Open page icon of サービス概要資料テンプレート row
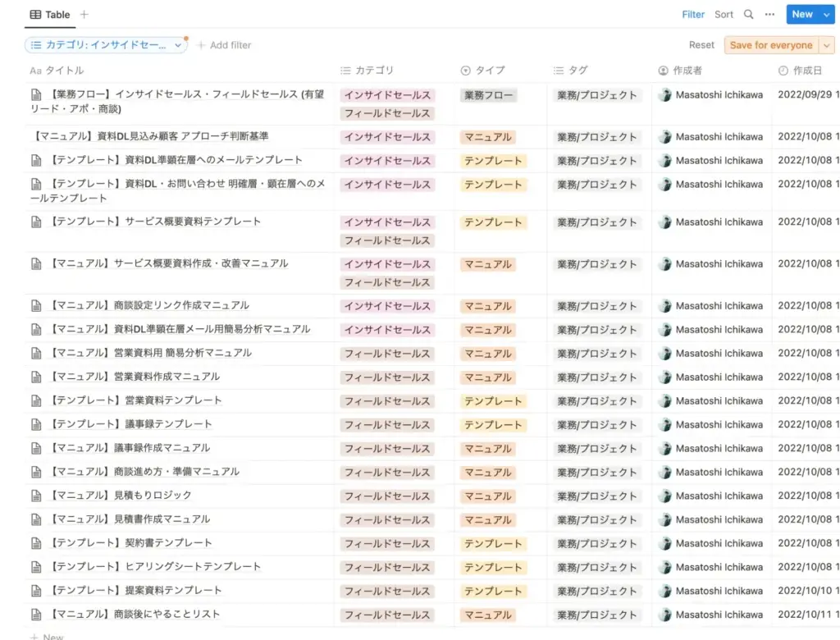The image size is (840, 640). coord(36,222)
